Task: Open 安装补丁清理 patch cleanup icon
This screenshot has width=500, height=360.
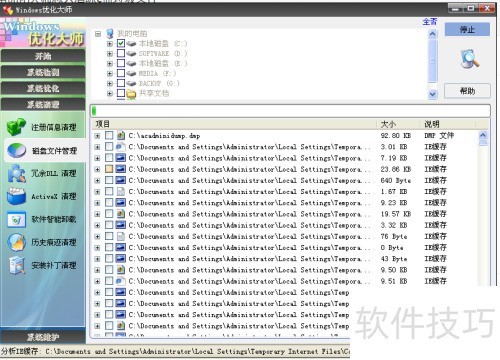Action: [x=16, y=265]
